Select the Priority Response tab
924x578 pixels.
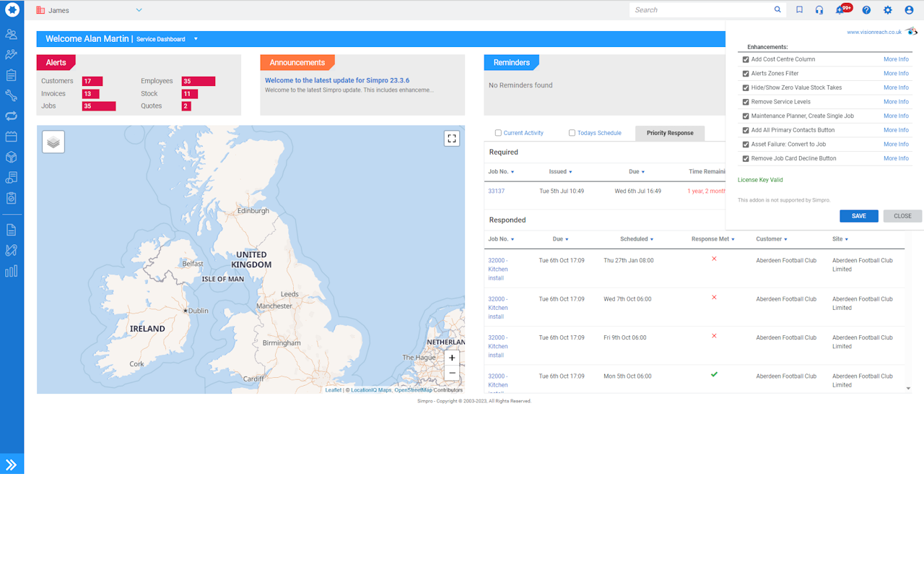670,133
